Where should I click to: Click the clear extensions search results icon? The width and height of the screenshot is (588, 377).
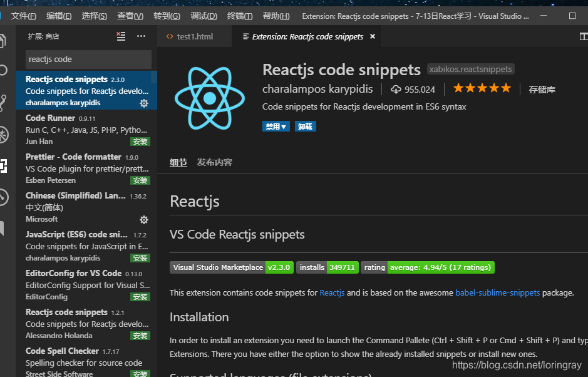point(121,36)
